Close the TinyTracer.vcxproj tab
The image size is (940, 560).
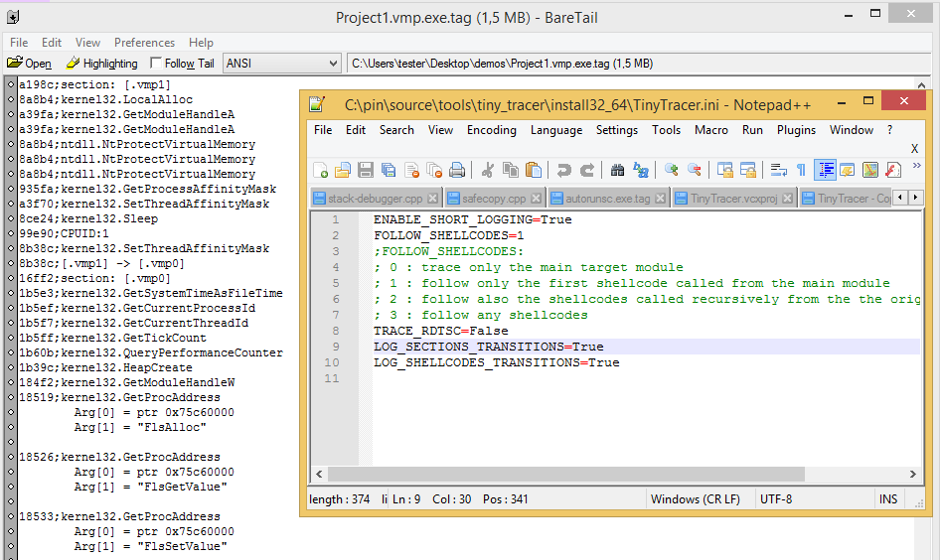click(787, 199)
